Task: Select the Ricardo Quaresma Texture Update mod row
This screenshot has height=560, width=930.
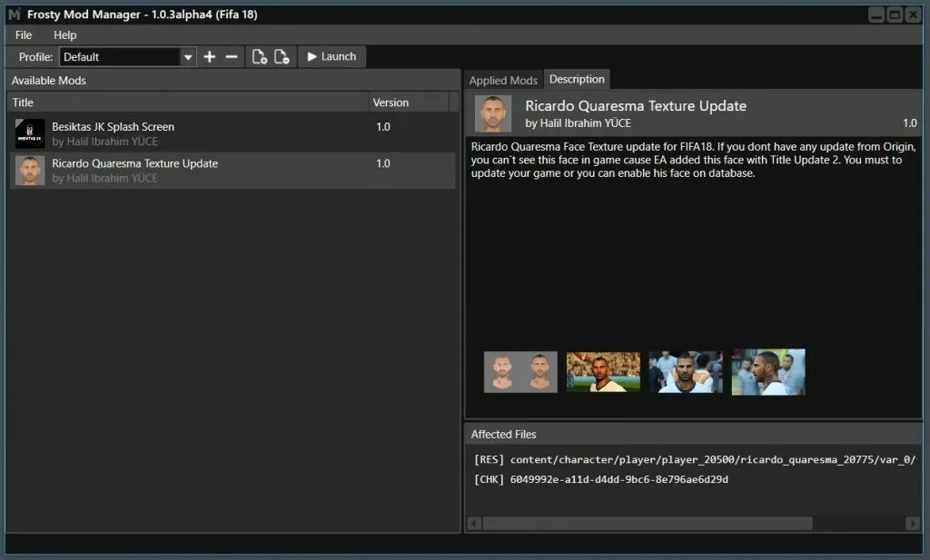Action: click(x=232, y=171)
